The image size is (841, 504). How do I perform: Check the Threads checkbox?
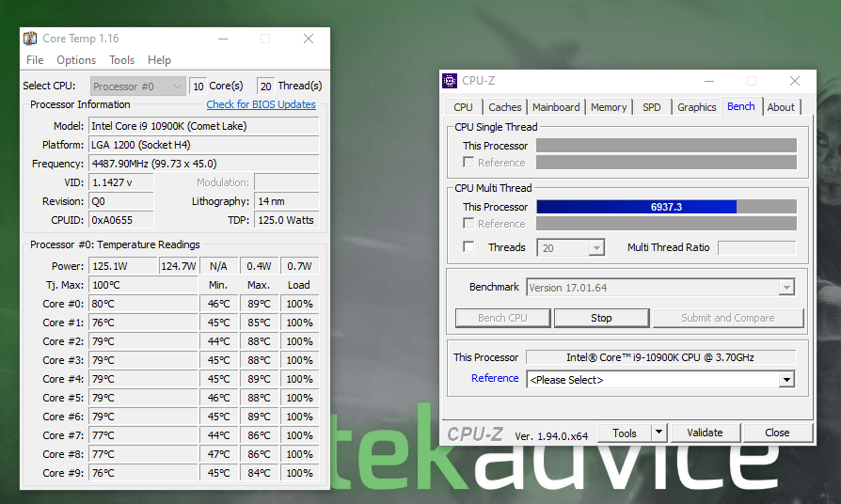tap(468, 247)
